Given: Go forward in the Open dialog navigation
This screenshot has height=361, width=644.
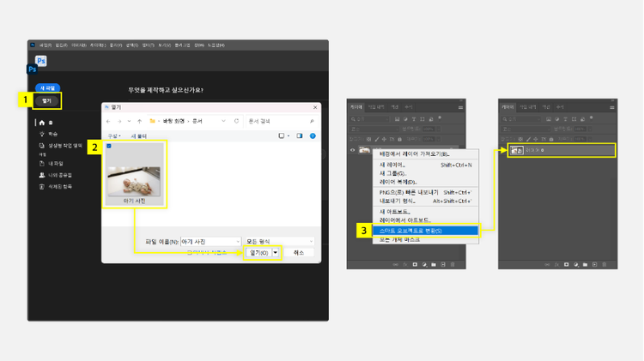Looking at the screenshot, I should 119,122.
